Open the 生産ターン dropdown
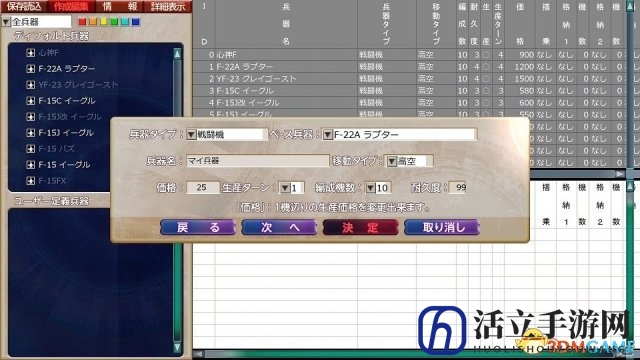The image size is (640, 360). [285, 188]
